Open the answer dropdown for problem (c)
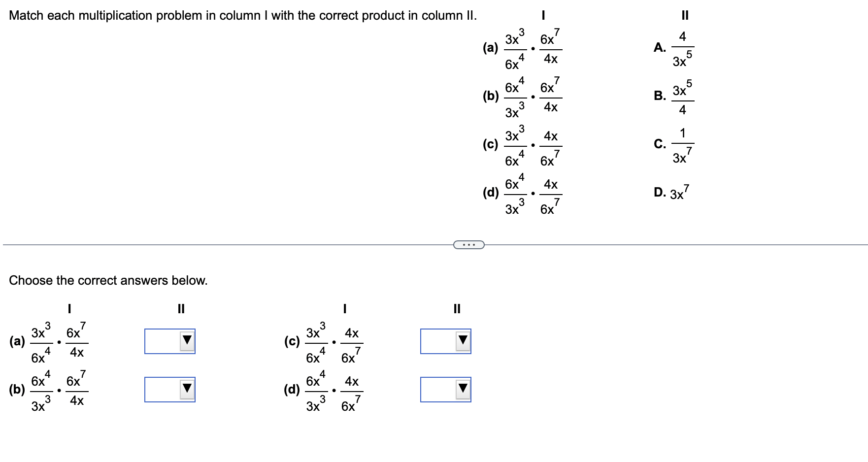 (445, 342)
